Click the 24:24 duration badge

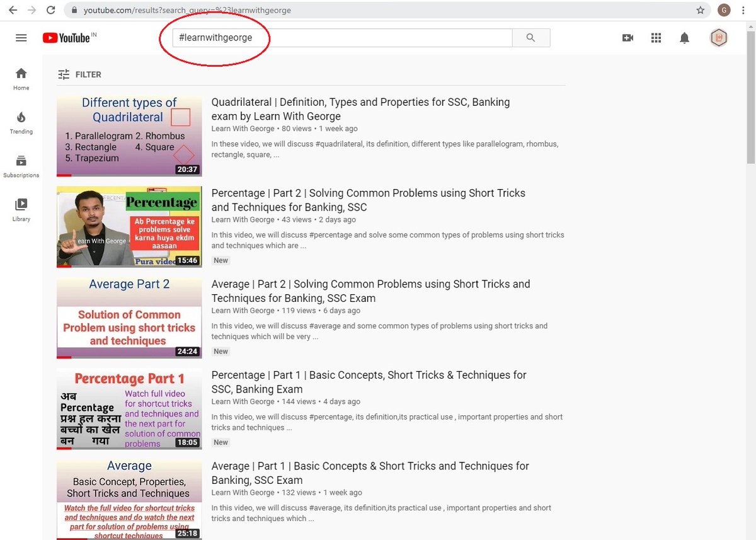point(188,351)
